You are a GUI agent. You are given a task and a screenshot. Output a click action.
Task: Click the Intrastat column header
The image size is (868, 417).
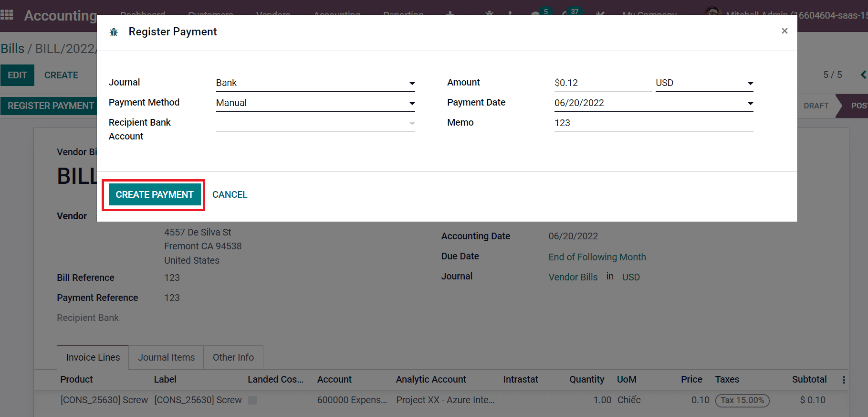[521, 379]
